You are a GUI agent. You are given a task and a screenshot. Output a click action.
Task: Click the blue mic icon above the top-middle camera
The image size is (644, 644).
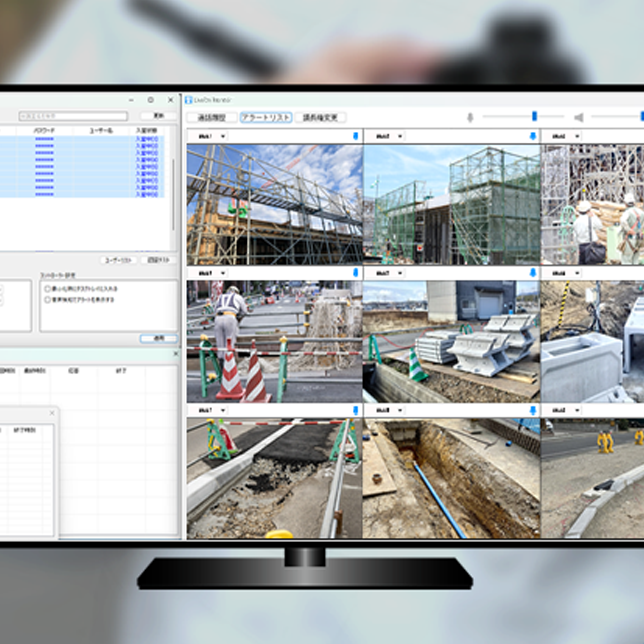(532, 136)
